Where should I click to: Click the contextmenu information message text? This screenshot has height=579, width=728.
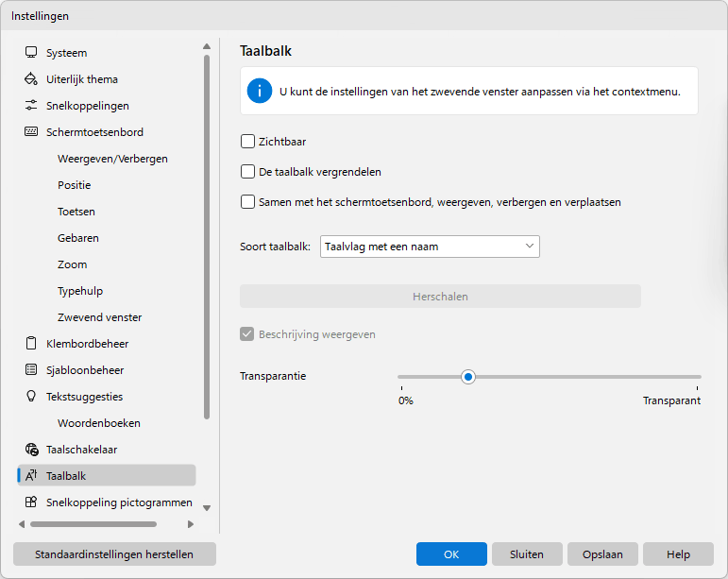[480, 92]
